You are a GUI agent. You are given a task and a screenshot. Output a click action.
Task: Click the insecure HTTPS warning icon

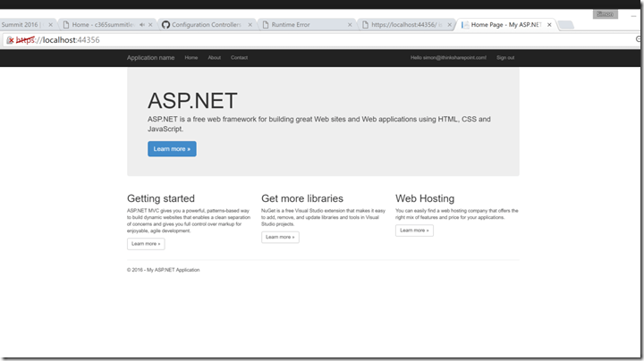click(10, 40)
